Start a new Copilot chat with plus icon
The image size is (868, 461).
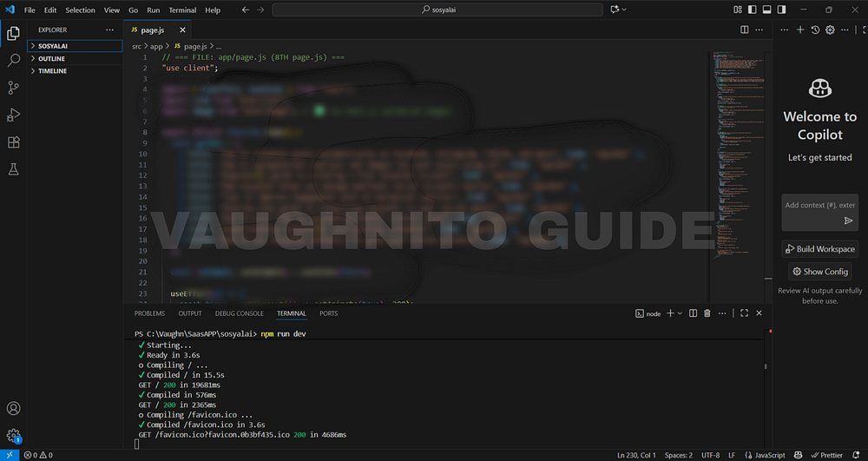tap(800, 30)
